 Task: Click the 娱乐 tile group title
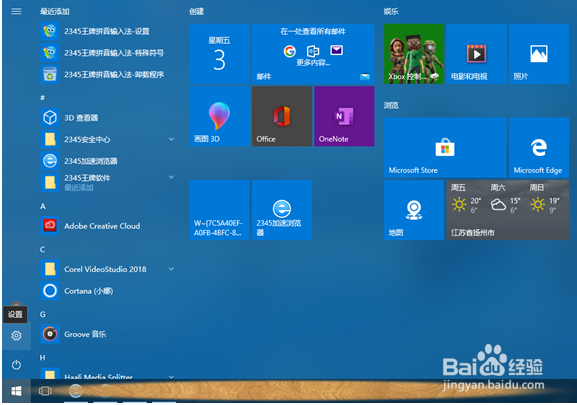click(391, 11)
